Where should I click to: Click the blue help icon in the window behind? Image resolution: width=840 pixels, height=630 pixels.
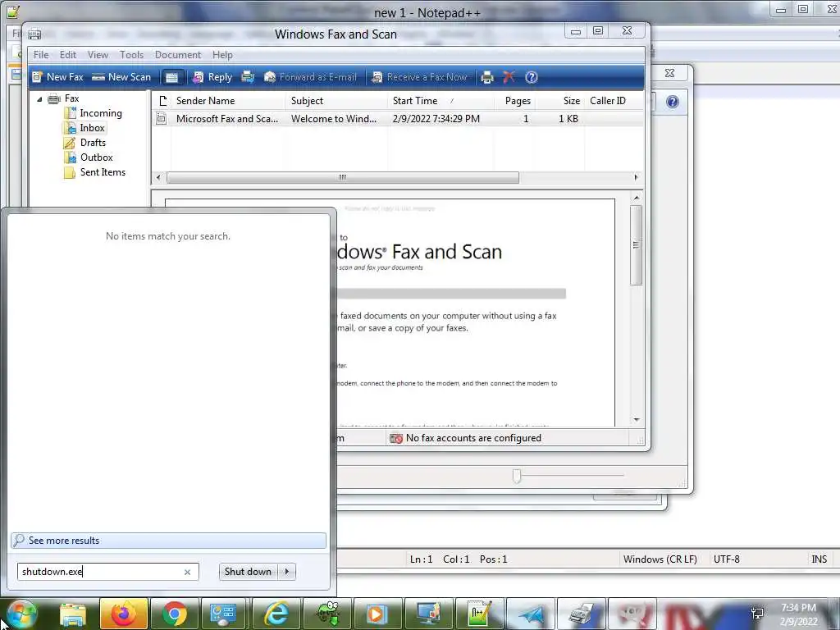pos(673,102)
